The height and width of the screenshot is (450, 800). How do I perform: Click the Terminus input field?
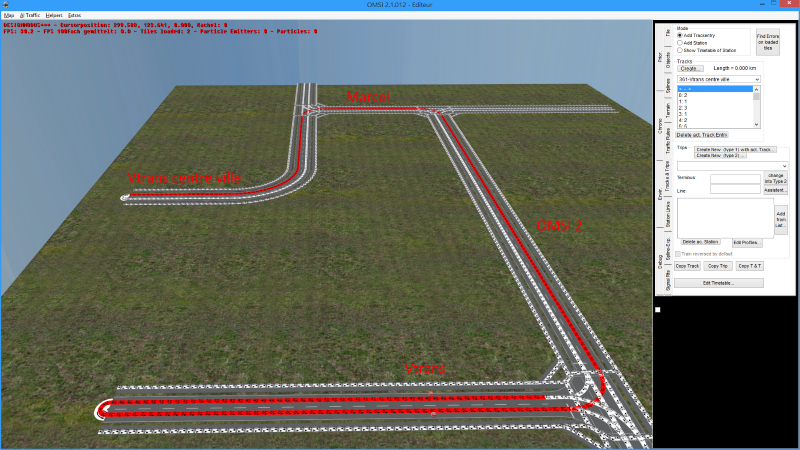(735, 179)
